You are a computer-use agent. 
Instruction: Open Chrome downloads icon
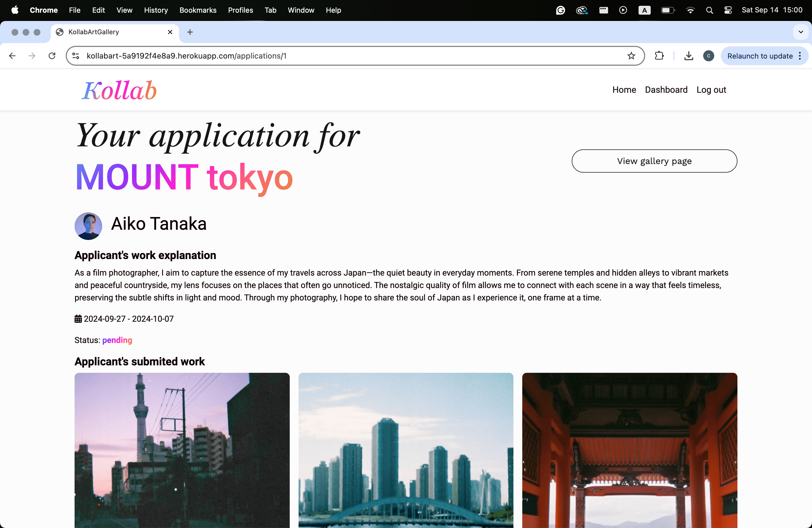pos(689,56)
